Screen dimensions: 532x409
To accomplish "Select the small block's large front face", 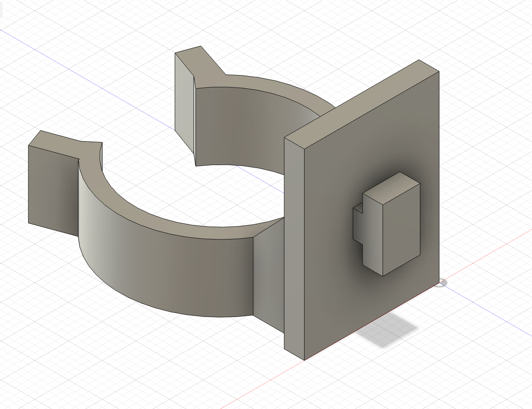I will point(401,229).
